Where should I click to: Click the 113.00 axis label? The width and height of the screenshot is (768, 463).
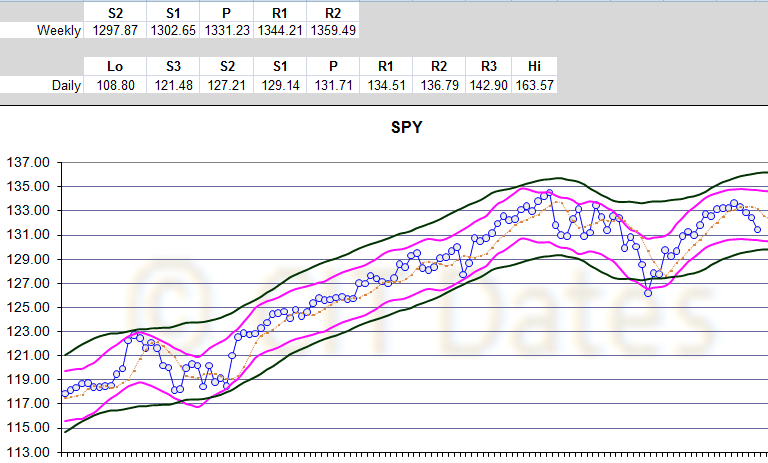[28, 452]
